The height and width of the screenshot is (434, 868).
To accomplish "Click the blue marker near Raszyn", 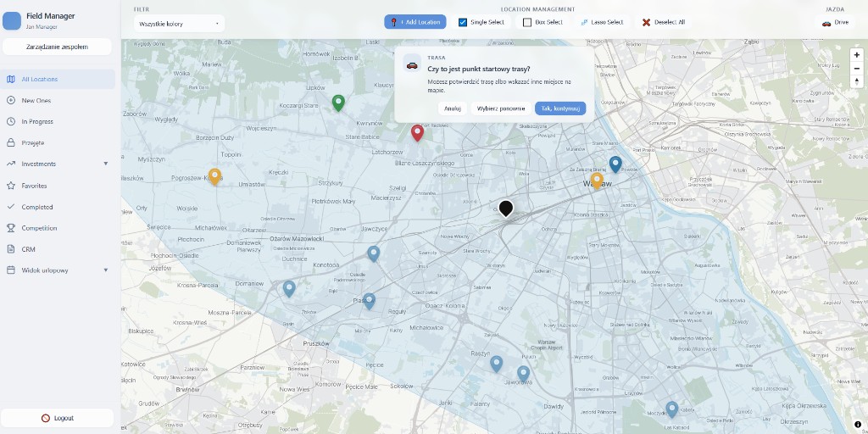I will pyautogui.click(x=497, y=364).
